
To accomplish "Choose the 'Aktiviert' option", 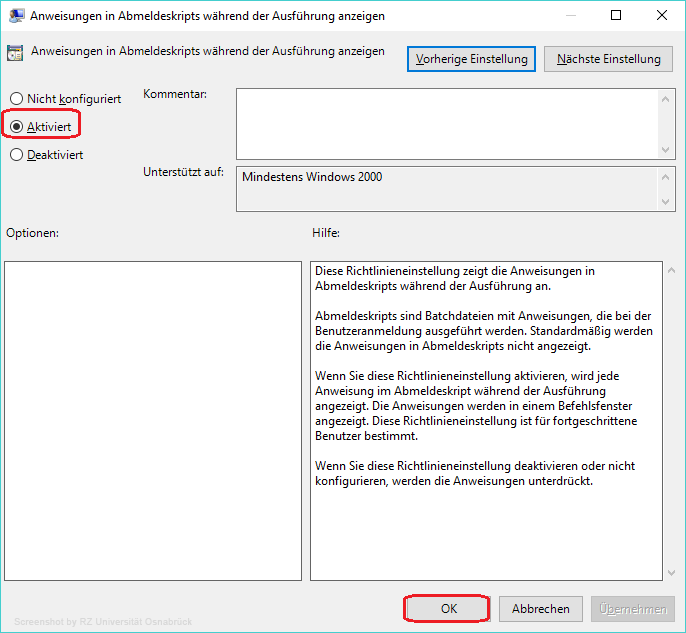I will point(16,127).
